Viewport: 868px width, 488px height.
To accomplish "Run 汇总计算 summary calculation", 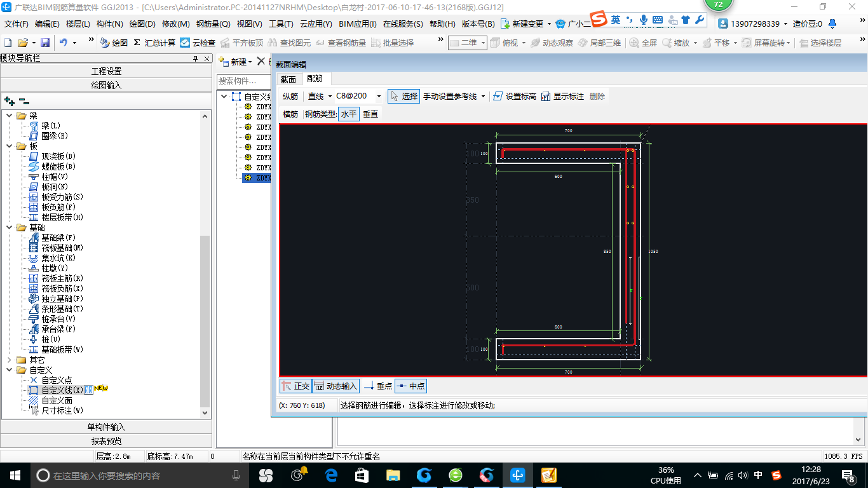I will tap(154, 43).
